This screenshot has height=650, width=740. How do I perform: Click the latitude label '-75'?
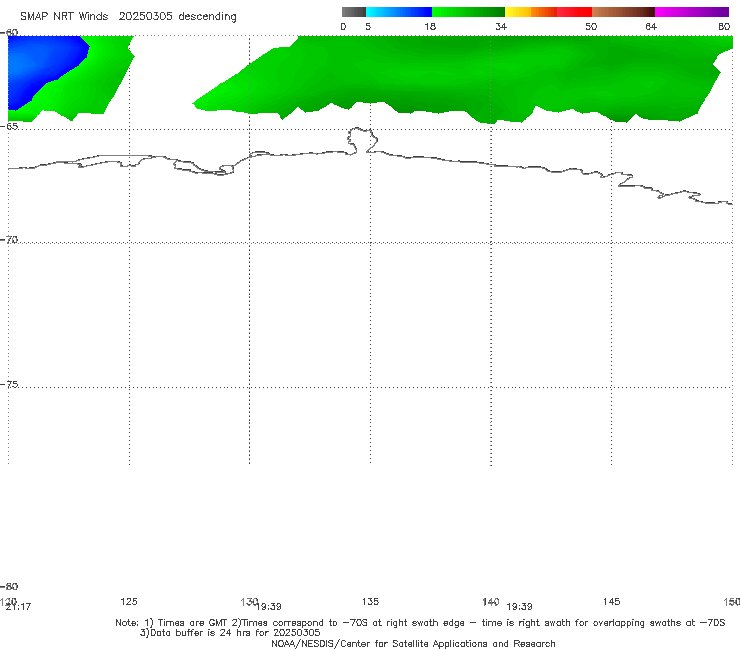9,384
